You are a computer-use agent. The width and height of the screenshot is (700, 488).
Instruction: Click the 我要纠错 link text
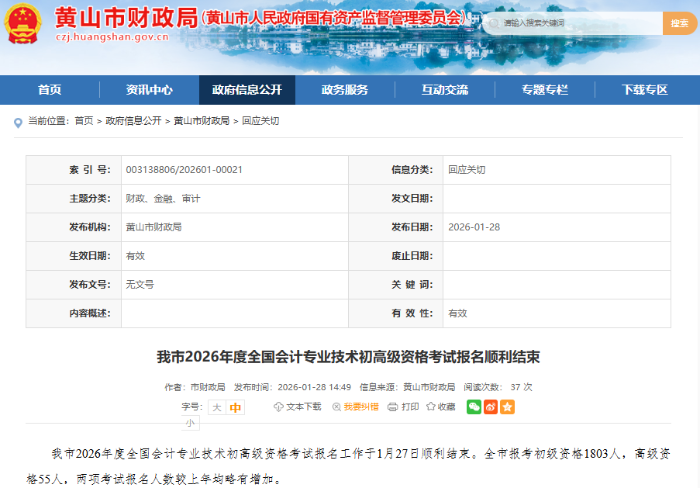click(361, 407)
